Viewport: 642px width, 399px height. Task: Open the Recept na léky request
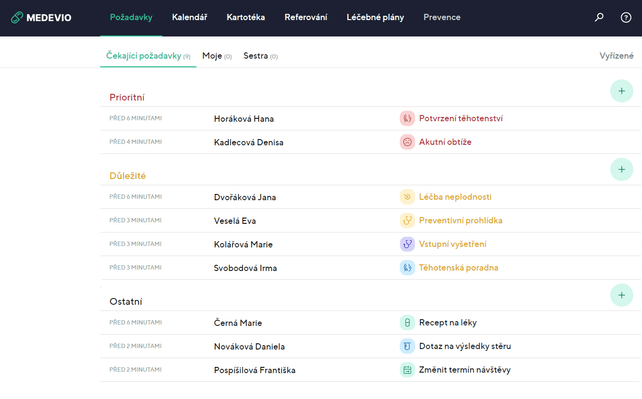click(448, 322)
